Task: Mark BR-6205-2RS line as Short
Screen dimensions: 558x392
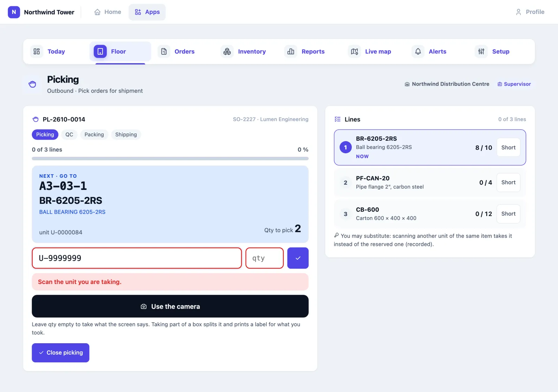Action: coord(508,147)
